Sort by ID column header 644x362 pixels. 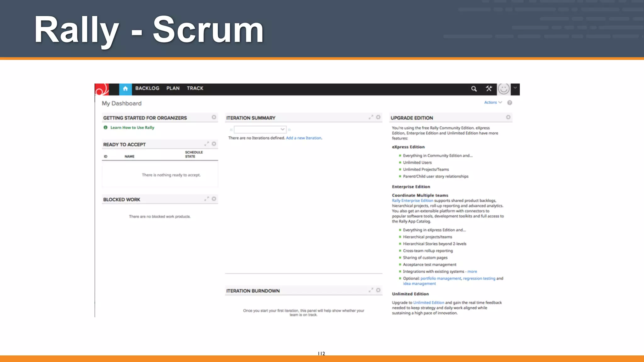(x=106, y=156)
